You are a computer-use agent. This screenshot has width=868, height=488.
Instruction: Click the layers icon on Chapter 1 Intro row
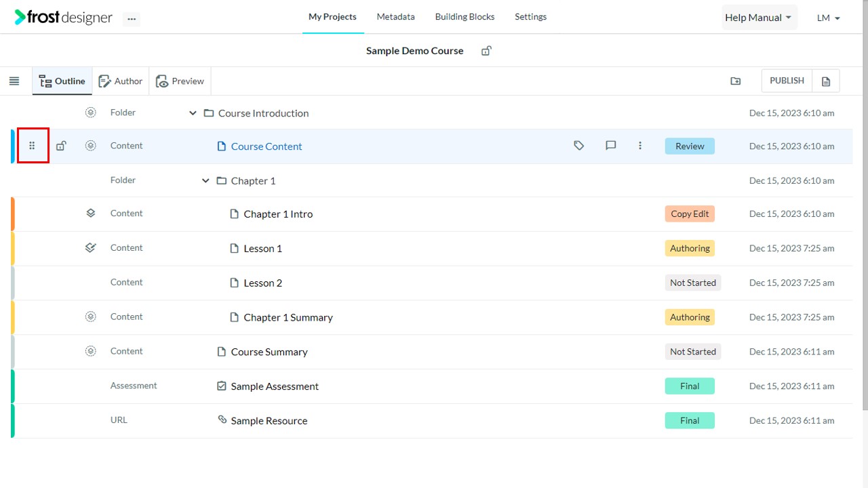point(91,213)
